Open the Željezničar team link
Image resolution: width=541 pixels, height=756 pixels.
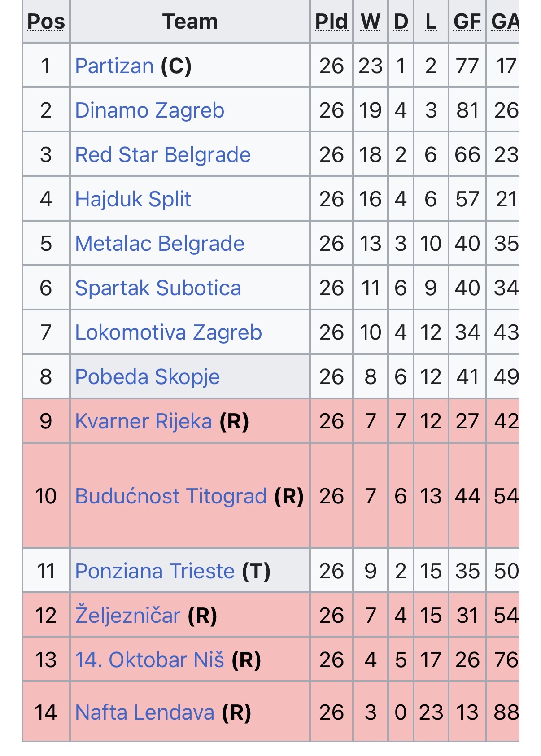[x=127, y=615]
